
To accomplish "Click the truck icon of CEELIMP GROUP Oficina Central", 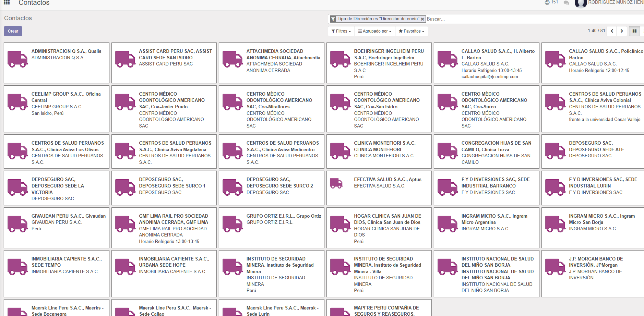I will [x=18, y=102].
